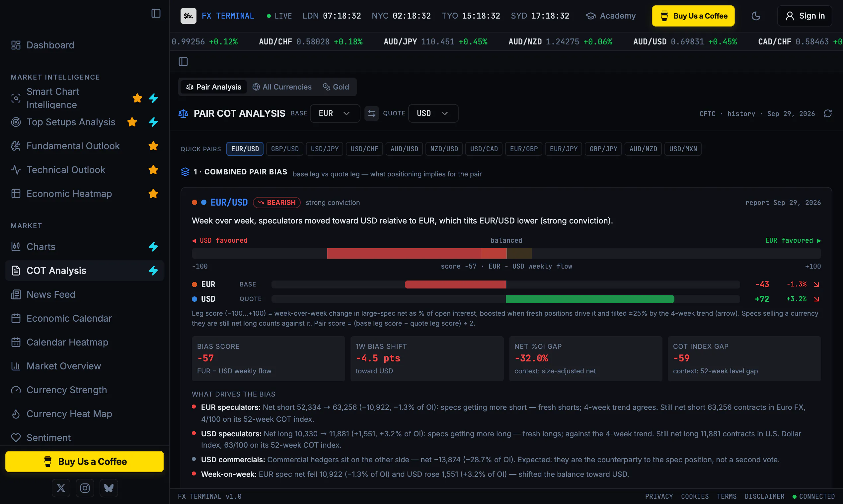The height and width of the screenshot is (504, 843).
Task: Click the Sign in button
Action: tap(805, 16)
